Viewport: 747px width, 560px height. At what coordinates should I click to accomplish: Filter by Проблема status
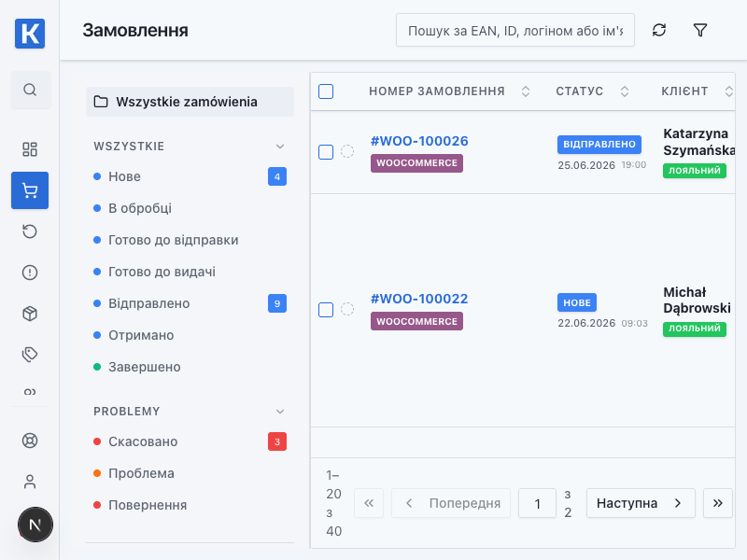[190, 473]
